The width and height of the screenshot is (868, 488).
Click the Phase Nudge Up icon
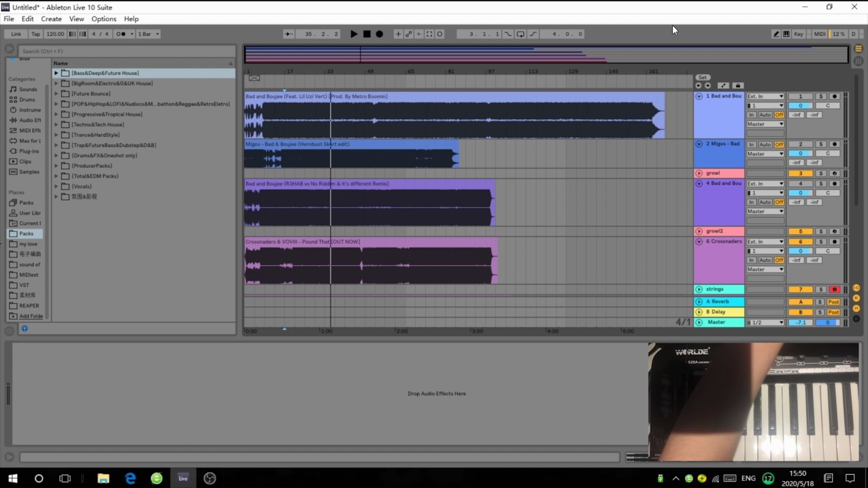83,34
